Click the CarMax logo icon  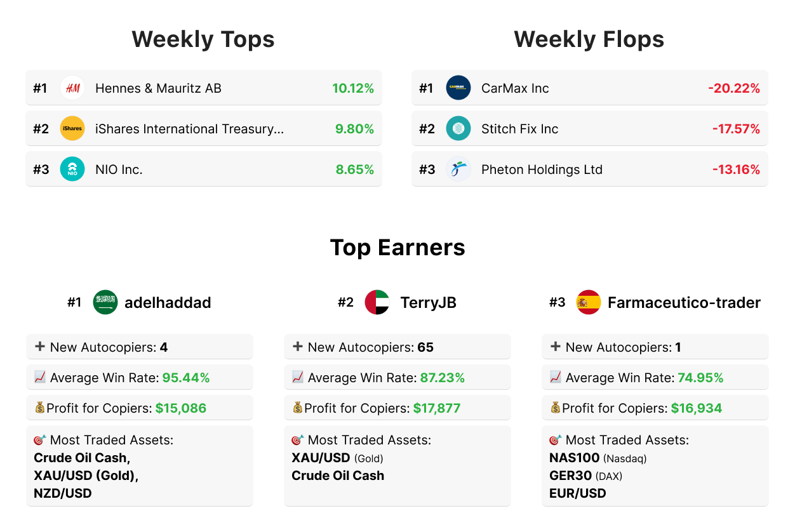(x=458, y=88)
